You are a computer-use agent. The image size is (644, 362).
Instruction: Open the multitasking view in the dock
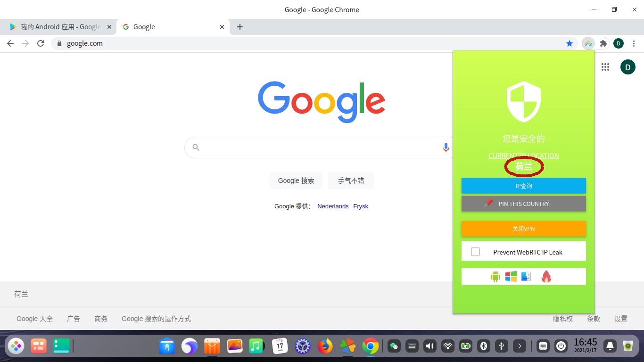coord(39,346)
